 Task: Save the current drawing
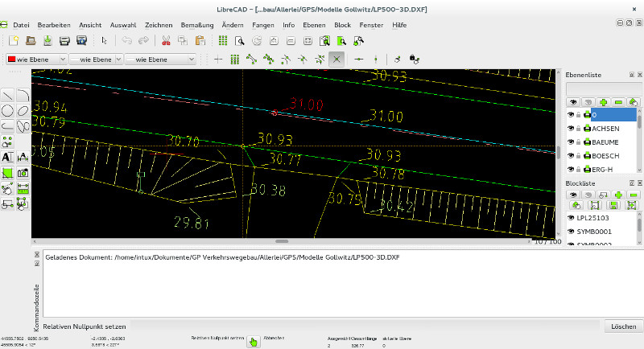pos(47,40)
